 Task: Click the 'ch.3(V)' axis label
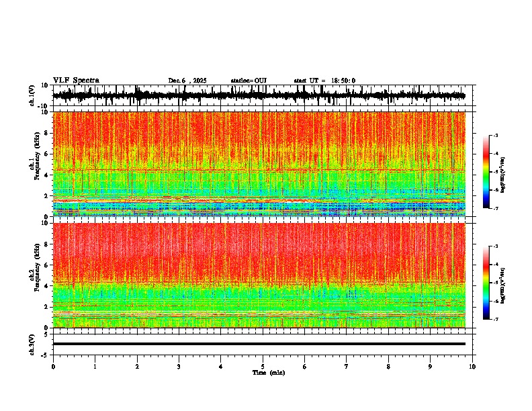[x=32, y=345]
